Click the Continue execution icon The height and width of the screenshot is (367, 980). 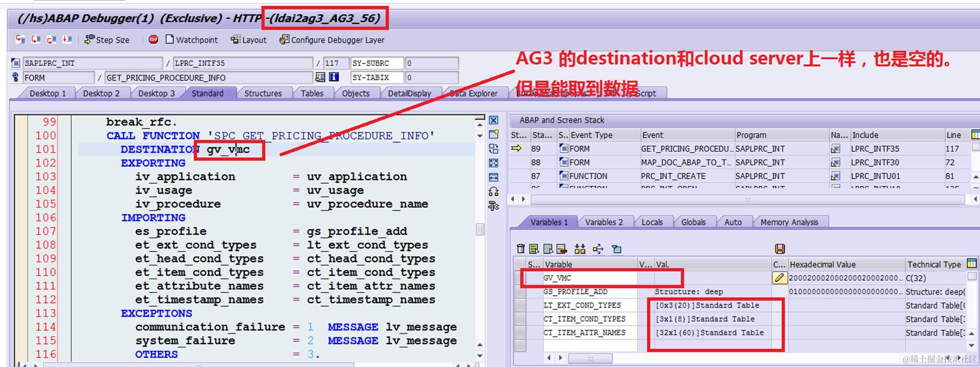pyautogui.click(x=68, y=39)
